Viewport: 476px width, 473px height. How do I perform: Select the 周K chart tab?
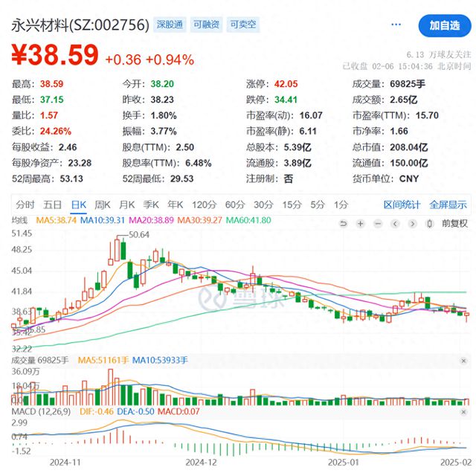103,205
